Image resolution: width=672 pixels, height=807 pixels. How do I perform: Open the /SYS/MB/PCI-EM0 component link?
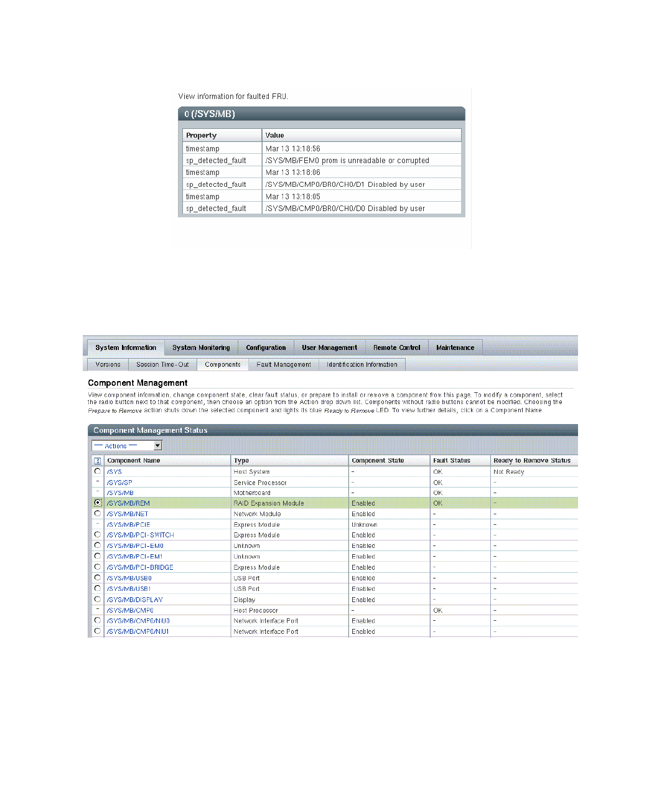(134, 546)
